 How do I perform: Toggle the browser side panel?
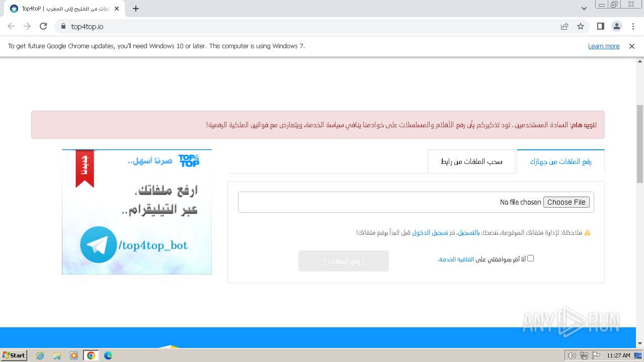tap(600, 26)
